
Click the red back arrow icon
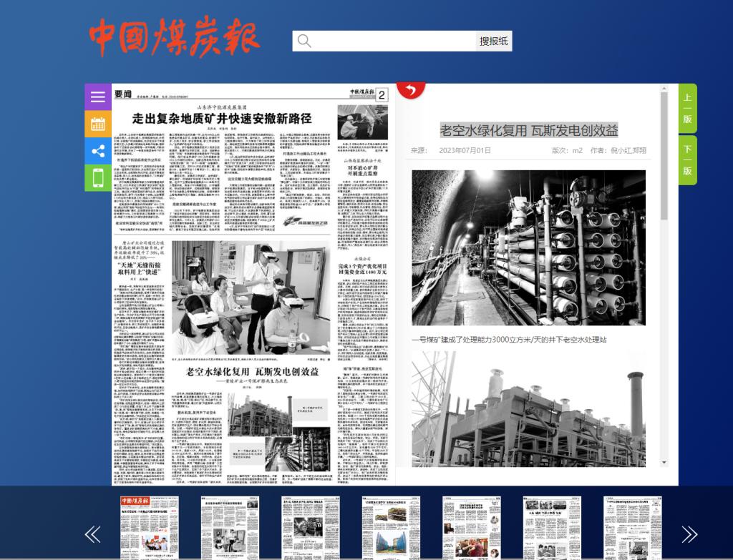coord(411,89)
